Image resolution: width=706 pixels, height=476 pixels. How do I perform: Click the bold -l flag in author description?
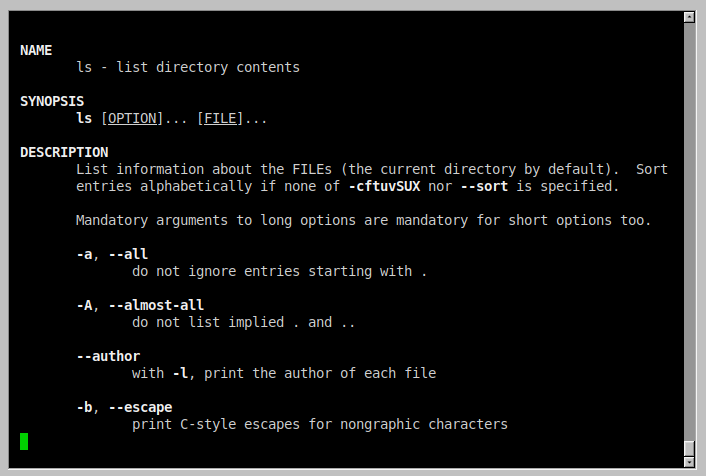(x=180, y=373)
